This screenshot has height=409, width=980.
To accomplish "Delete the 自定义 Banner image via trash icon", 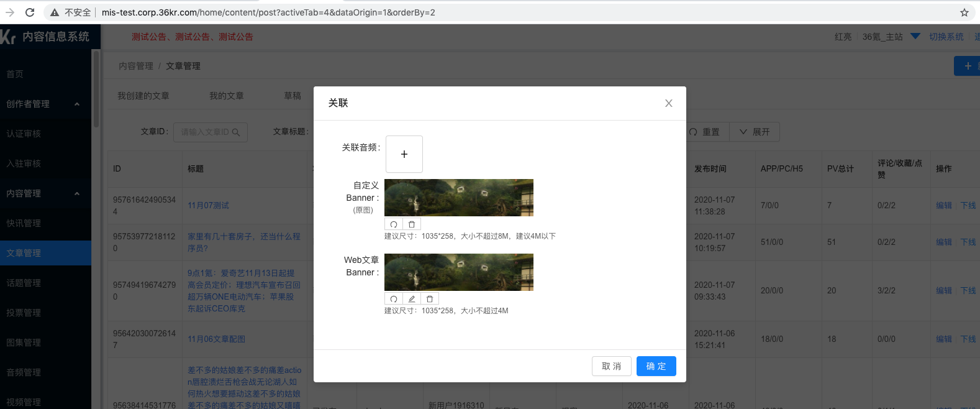I will point(412,224).
